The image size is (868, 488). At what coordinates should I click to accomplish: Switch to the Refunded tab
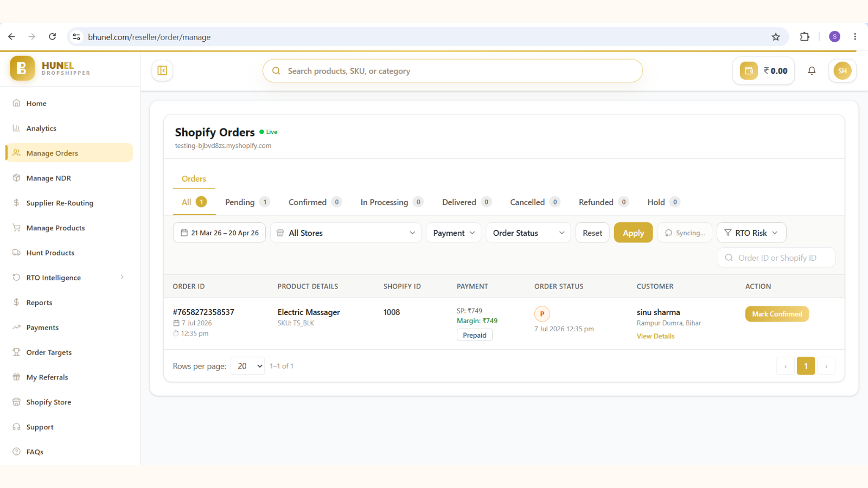tap(604, 202)
